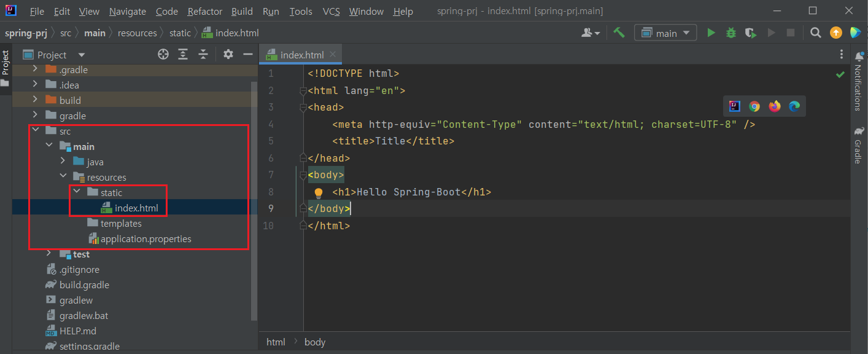Open the Navigate menu
This screenshot has width=868, height=354.
(128, 12)
